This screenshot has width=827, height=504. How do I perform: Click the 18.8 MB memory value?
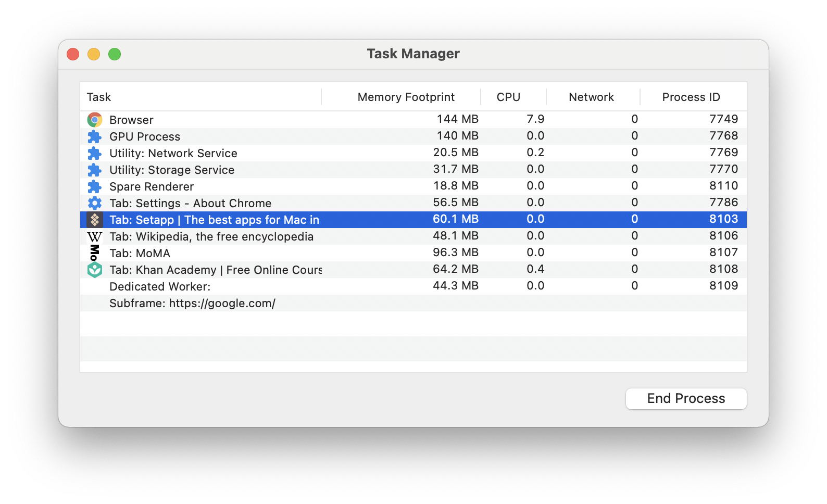pyautogui.click(x=456, y=185)
